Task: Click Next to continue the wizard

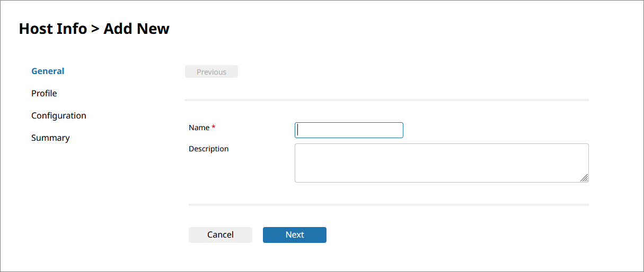Action: (x=295, y=235)
